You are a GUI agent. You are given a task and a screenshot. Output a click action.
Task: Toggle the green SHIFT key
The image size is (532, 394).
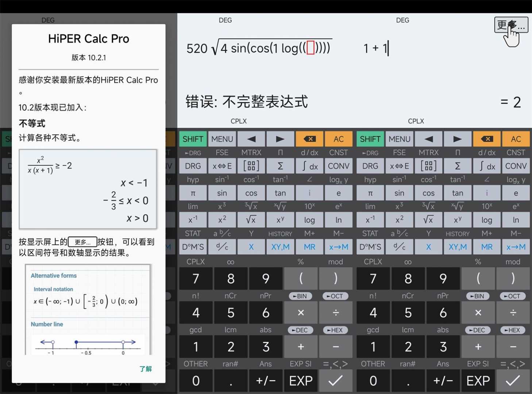click(x=193, y=139)
